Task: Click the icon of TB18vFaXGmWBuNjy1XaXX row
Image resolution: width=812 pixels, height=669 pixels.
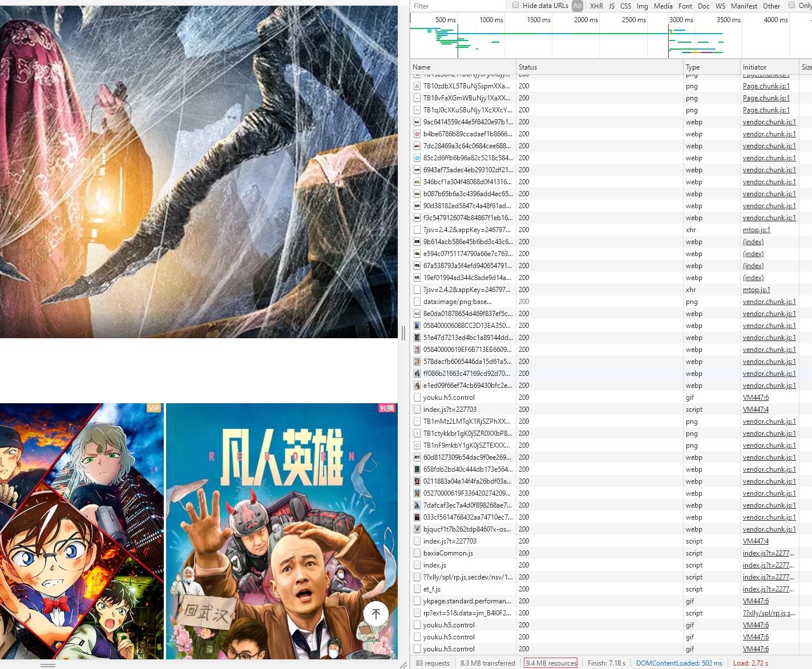Action: coord(417,98)
